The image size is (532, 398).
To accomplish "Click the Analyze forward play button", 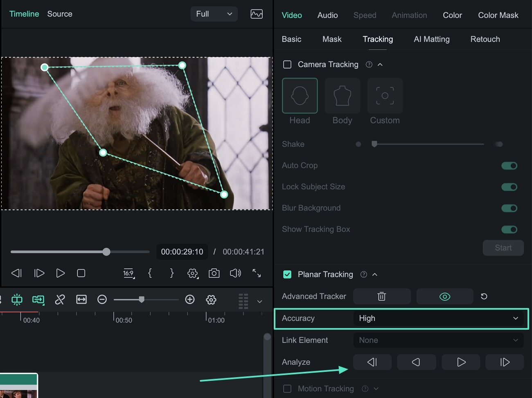I will [461, 362].
